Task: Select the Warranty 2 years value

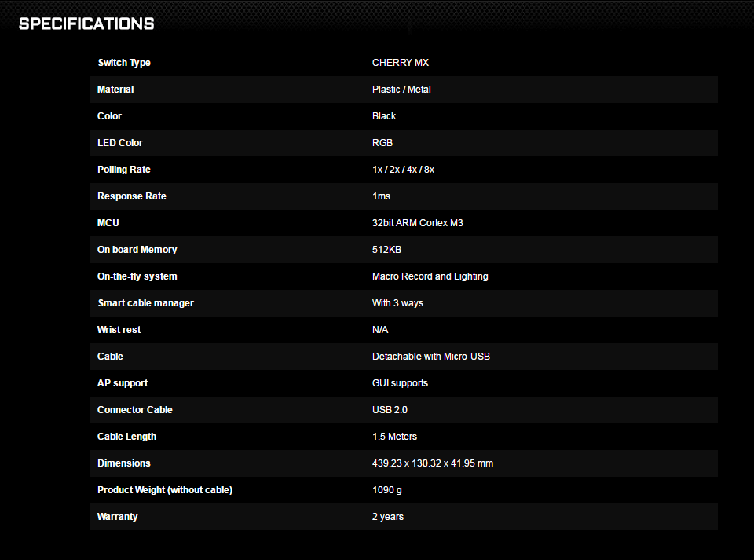Action: (387, 517)
